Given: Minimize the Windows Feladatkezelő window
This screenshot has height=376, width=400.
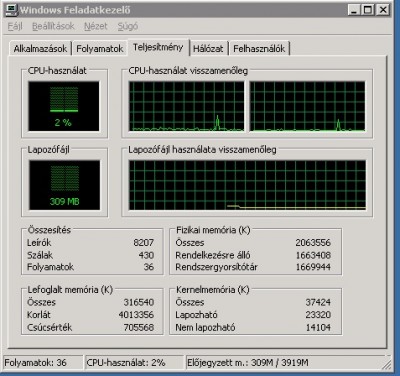Looking at the screenshot, I should 354,10.
